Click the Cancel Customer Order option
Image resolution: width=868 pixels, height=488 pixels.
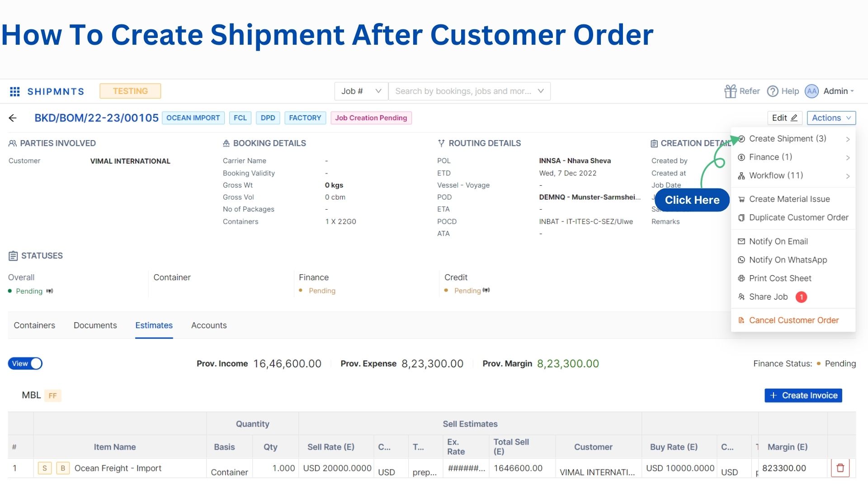click(793, 320)
